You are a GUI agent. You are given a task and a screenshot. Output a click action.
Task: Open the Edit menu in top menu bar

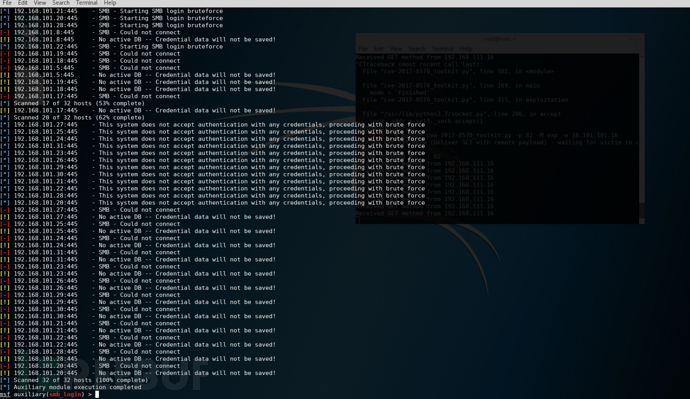[23, 3]
